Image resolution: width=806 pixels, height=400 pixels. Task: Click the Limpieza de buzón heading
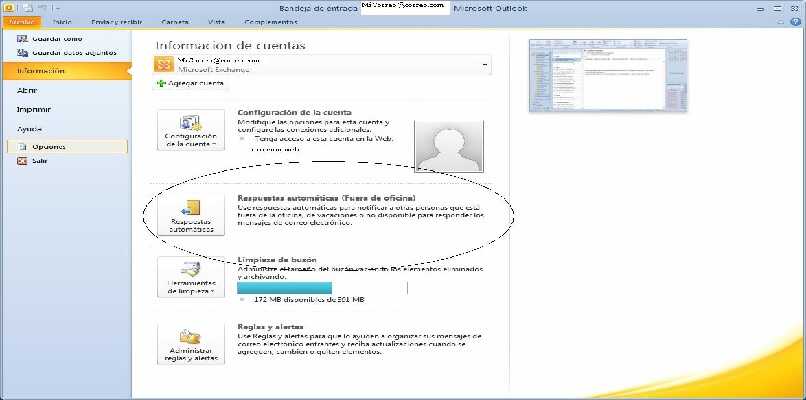coord(277,260)
